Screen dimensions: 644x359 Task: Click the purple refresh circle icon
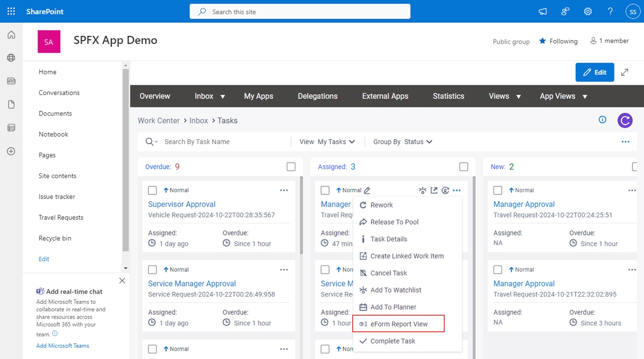[625, 120]
